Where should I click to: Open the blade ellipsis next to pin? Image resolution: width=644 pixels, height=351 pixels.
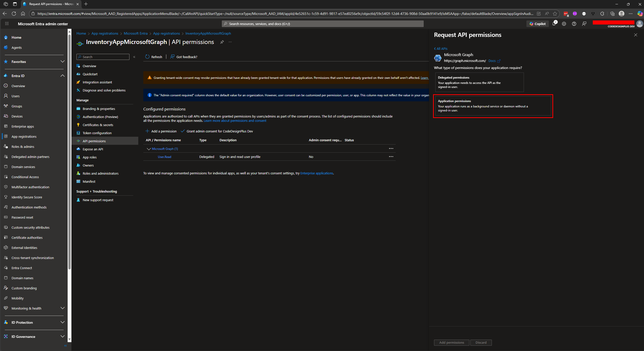230,42
